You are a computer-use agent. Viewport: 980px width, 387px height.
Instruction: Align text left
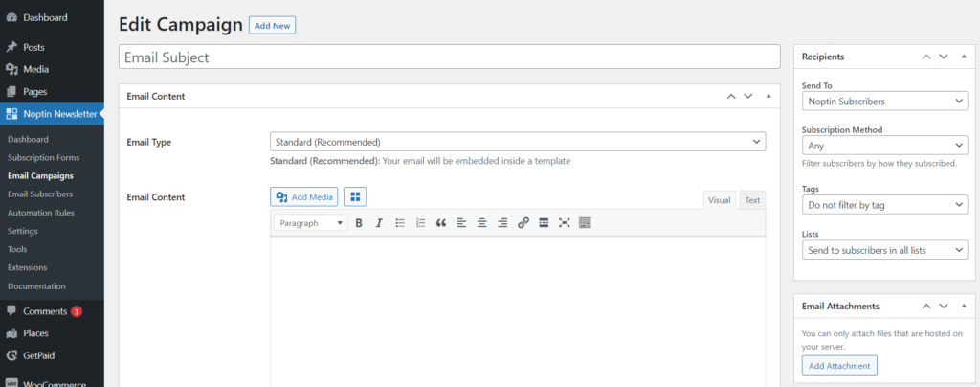coord(461,222)
